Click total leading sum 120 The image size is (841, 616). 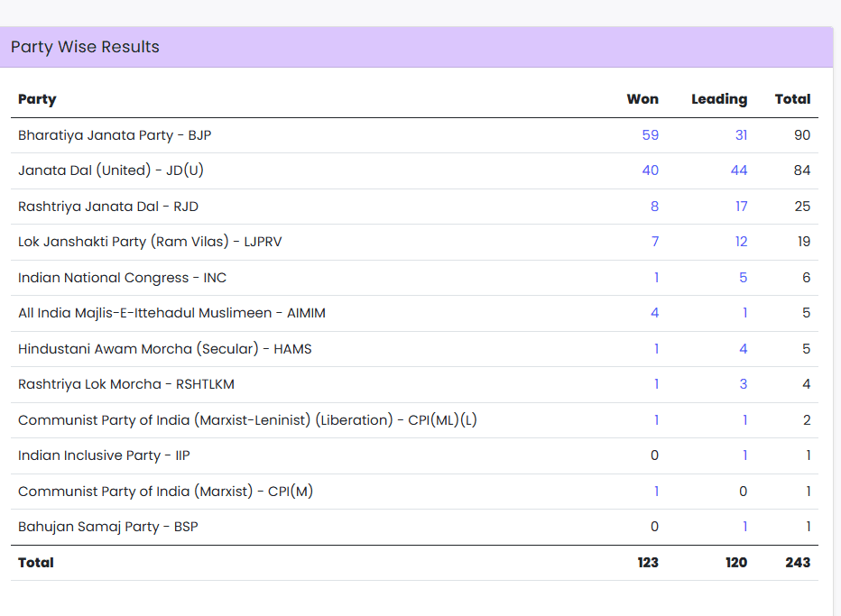(736, 563)
